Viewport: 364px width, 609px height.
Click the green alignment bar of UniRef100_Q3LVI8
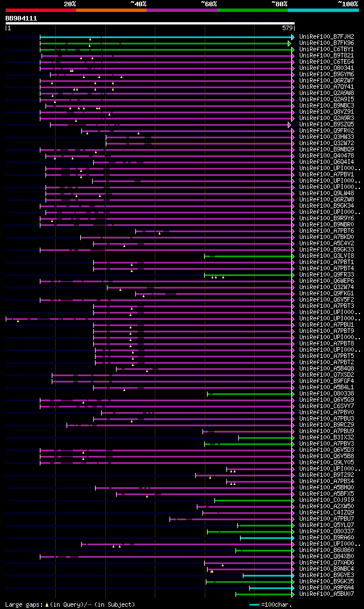248,256
